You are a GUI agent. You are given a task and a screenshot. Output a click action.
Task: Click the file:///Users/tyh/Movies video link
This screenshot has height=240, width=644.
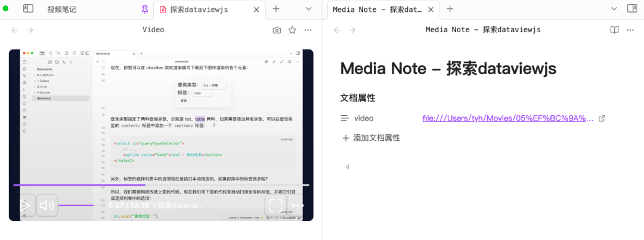508,118
